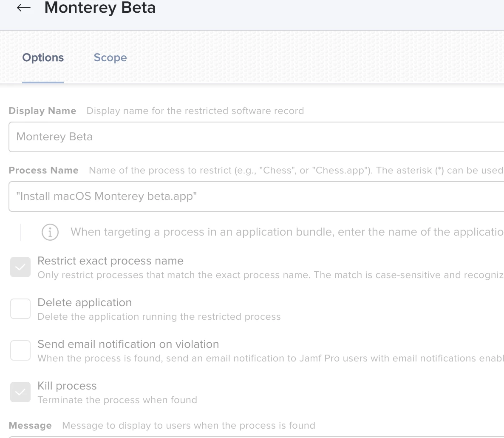
Task: Click the Monterey Beta page title
Action: point(100,7)
